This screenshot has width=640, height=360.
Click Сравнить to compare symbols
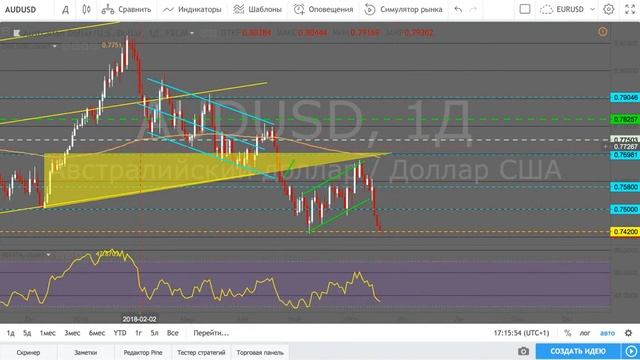[x=127, y=9]
